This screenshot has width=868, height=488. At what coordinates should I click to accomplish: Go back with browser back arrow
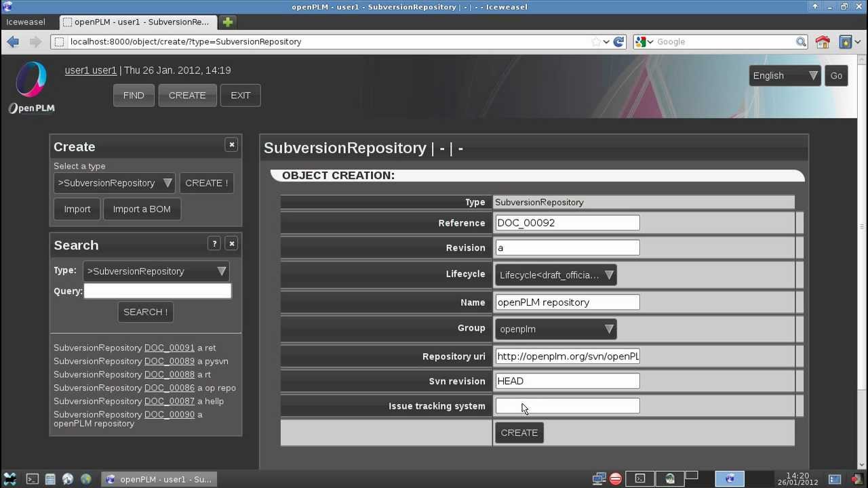(13, 41)
